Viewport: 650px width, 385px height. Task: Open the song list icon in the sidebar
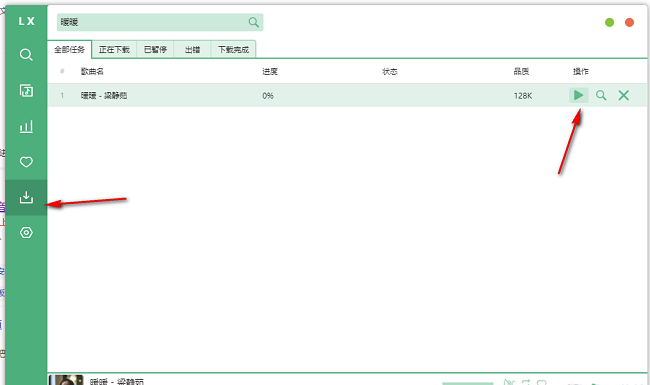click(26, 90)
